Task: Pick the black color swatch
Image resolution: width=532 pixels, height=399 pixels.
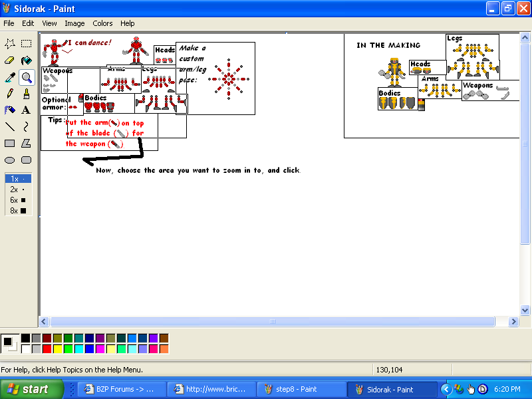Action: click(25, 338)
